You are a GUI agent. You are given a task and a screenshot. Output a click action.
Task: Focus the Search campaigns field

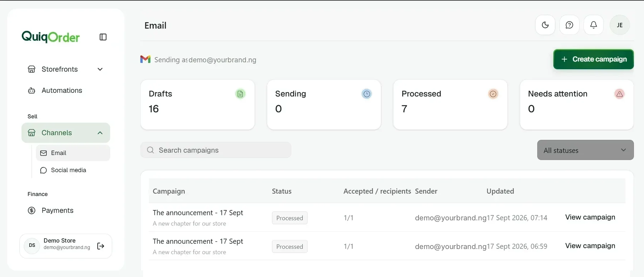[x=216, y=150]
